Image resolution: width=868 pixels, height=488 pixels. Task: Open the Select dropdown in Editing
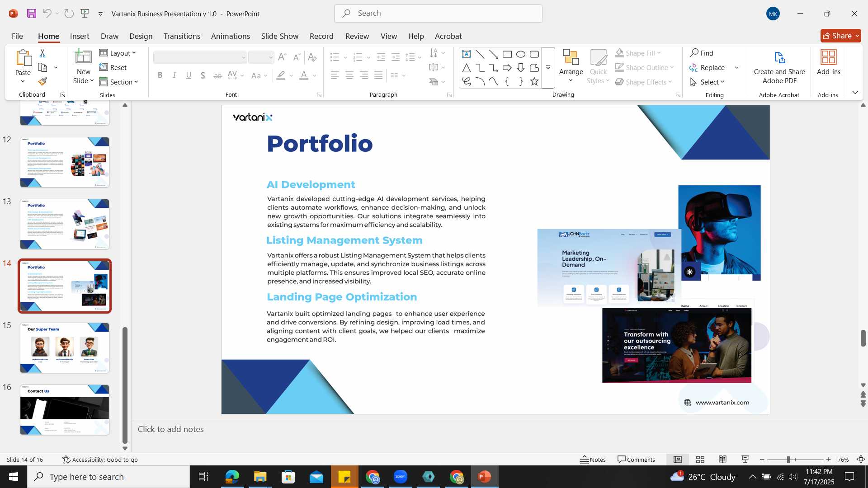[708, 82]
